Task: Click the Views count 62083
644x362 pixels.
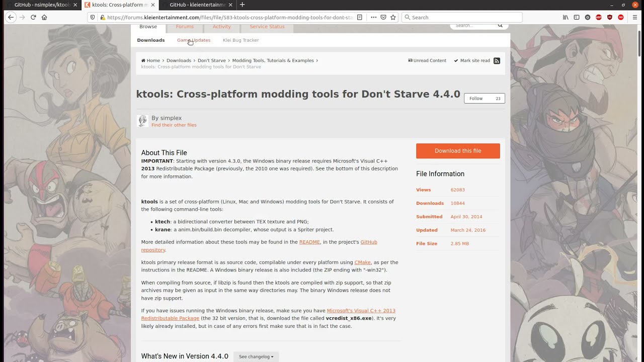Action: (x=457, y=190)
